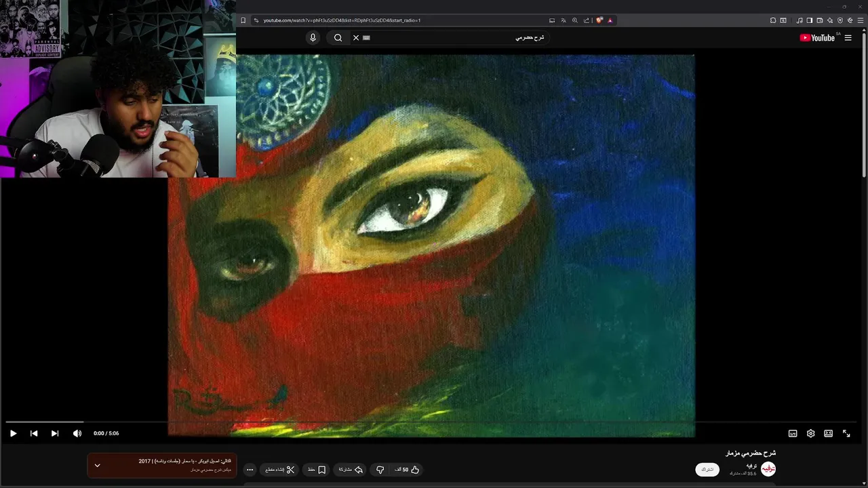
Task: Subscribe to the ترفيه channel
Action: tap(707, 469)
